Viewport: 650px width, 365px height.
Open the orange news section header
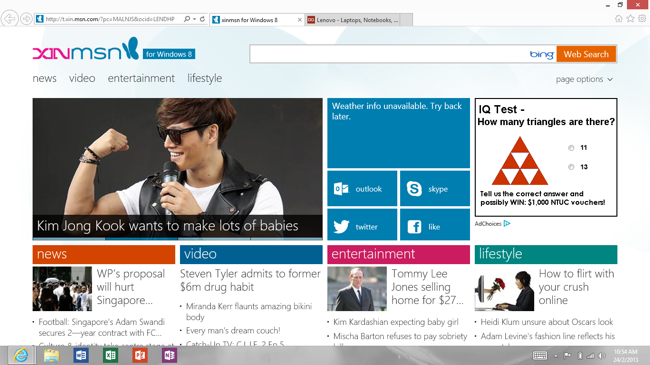click(104, 254)
